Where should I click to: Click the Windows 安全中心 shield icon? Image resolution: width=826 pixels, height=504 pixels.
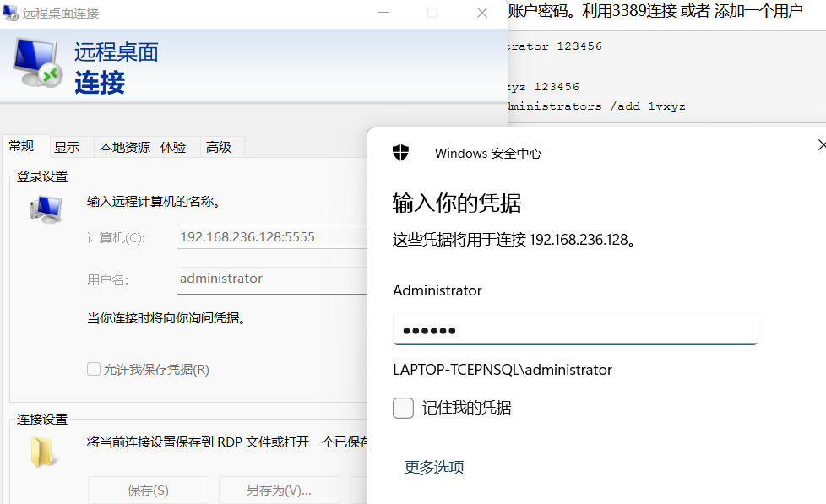click(x=401, y=153)
